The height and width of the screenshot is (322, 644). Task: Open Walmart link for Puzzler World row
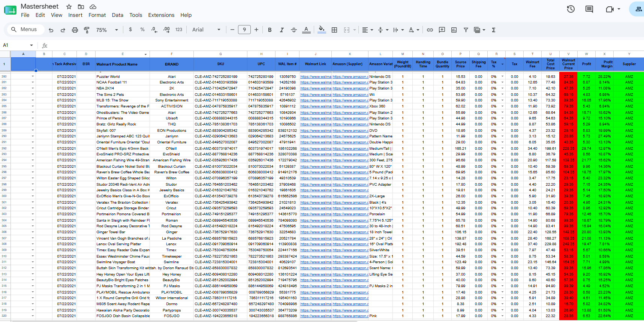pyautogui.click(x=316, y=76)
